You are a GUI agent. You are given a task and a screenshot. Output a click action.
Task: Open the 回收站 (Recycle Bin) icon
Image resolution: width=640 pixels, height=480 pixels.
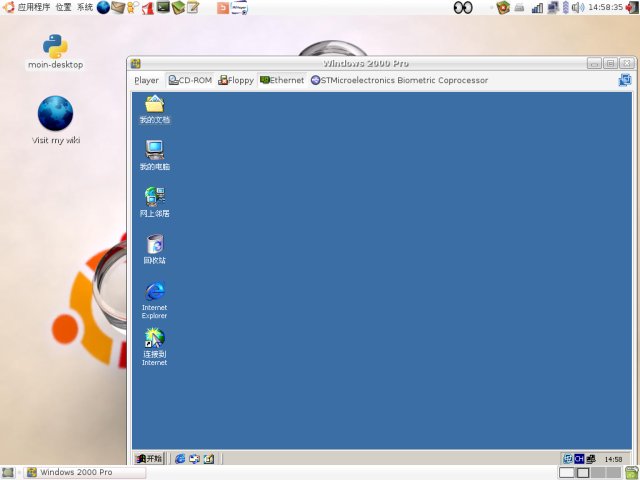click(154, 249)
